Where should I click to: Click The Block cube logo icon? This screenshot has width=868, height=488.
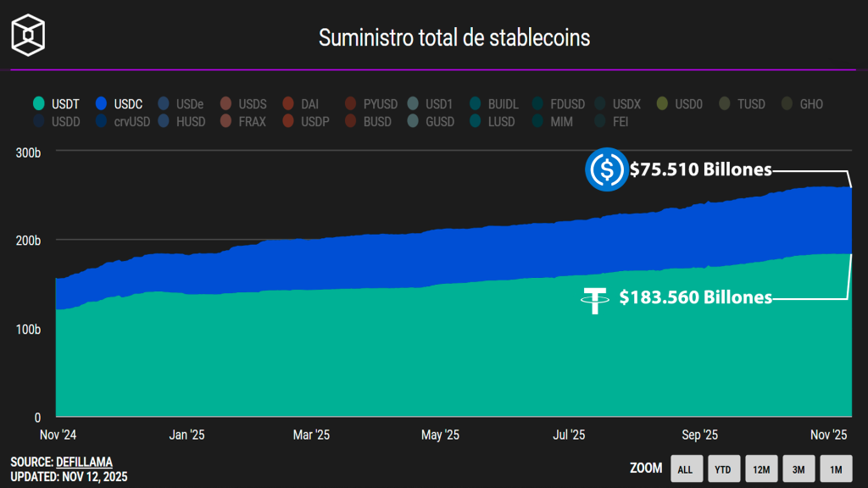coord(27,36)
